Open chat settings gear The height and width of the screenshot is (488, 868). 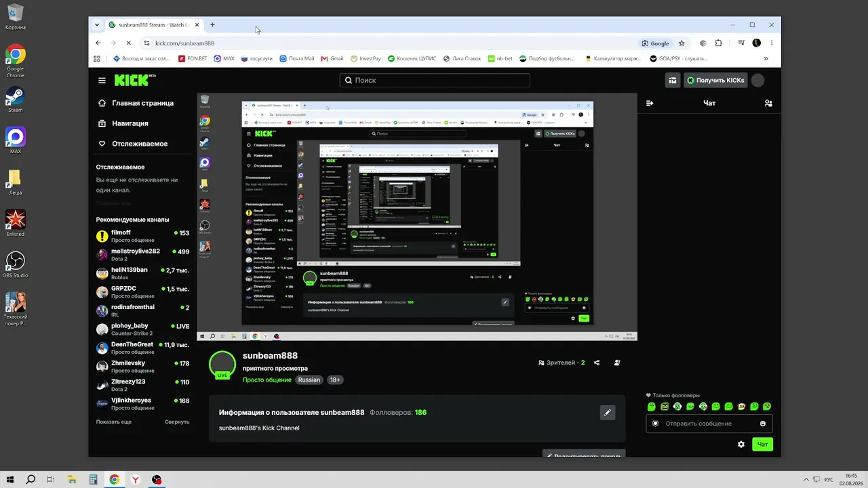tap(741, 444)
